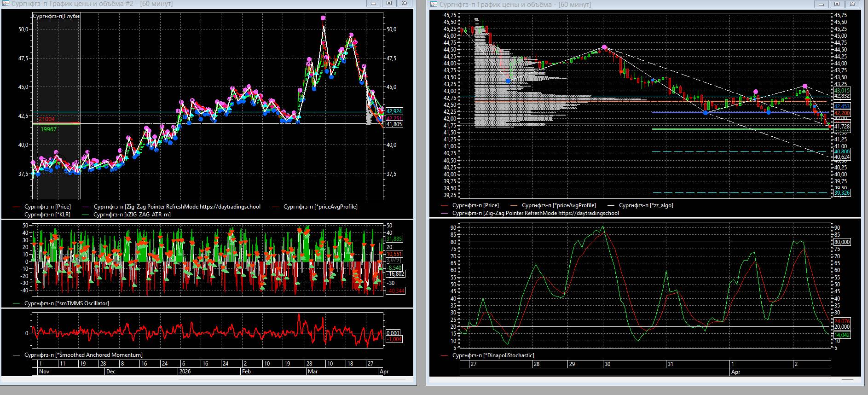
Task: Click the *zz_algo legend entry
Action: [646, 205]
